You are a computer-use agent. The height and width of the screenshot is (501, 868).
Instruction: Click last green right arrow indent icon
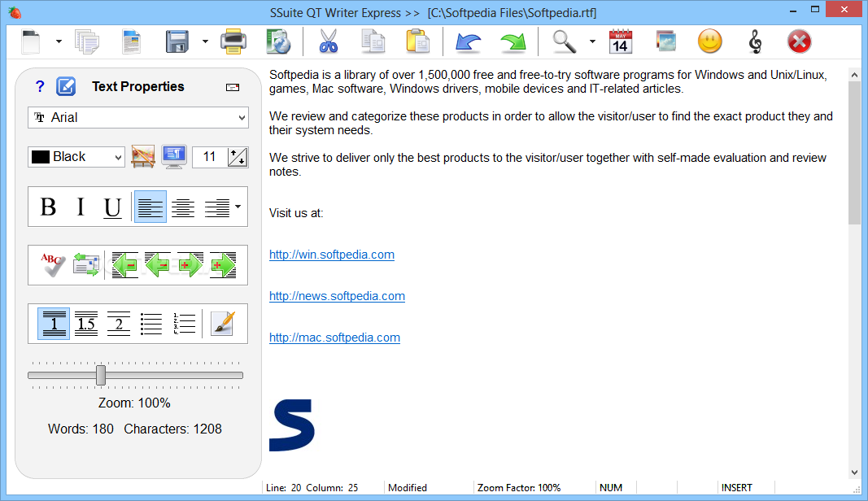tap(223, 265)
